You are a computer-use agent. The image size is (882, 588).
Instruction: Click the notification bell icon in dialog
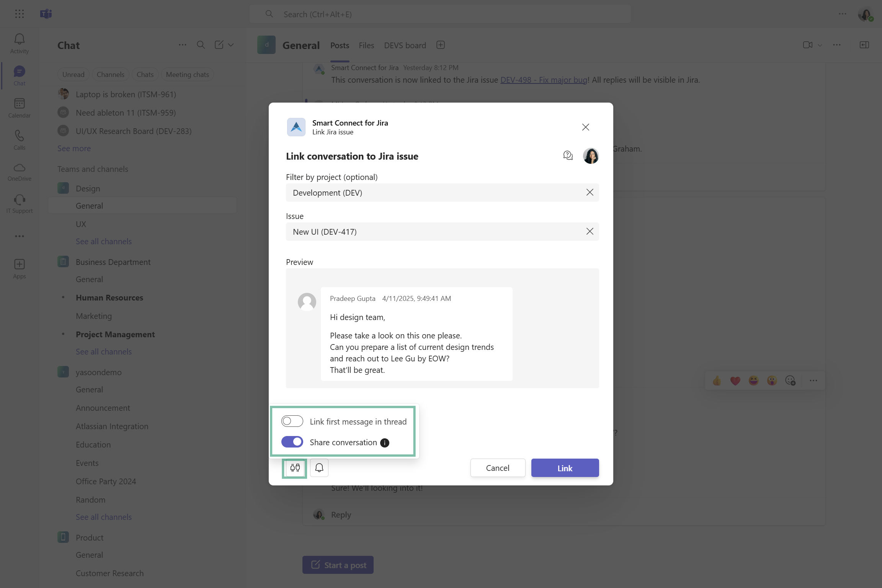(x=319, y=468)
